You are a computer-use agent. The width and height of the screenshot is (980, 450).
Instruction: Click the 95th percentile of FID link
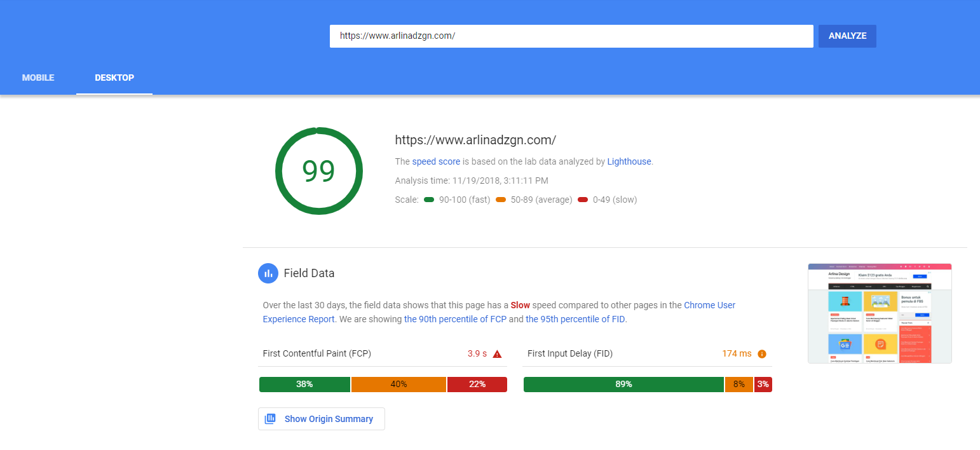point(575,319)
